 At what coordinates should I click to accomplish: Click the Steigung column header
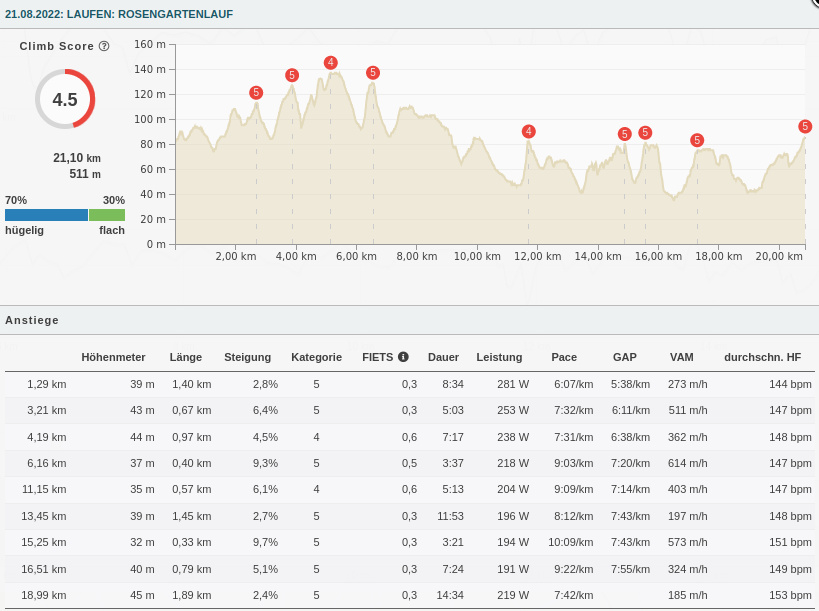pyautogui.click(x=248, y=357)
